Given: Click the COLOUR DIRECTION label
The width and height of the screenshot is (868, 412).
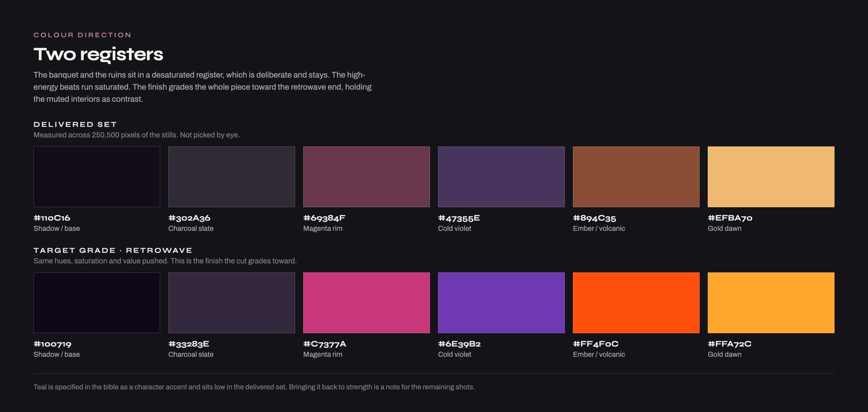Looking at the screenshot, I should (82, 35).
